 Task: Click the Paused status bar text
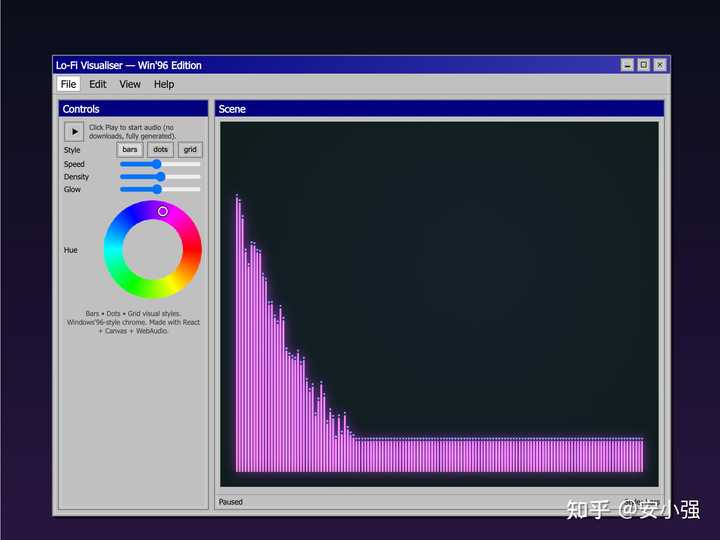click(x=231, y=502)
